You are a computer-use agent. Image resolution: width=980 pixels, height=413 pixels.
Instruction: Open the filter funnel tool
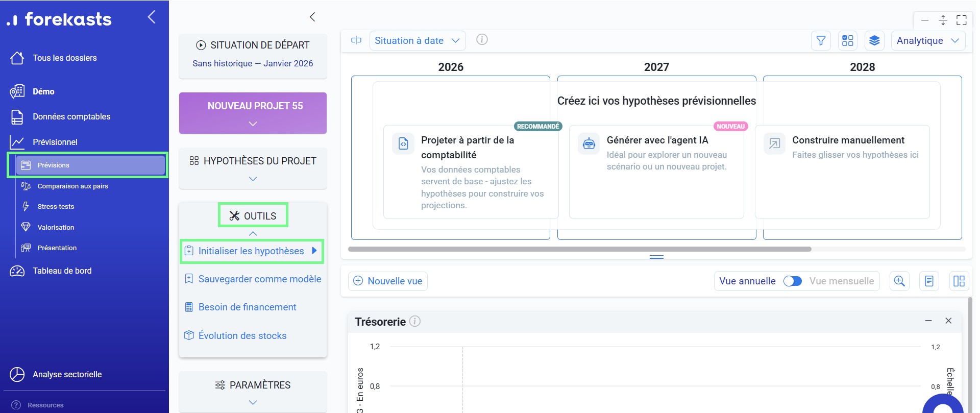[821, 41]
